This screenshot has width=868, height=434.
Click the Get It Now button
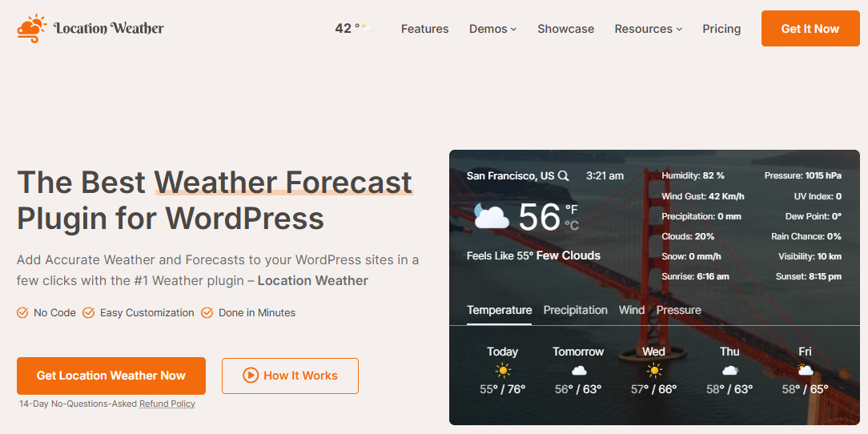click(x=810, y=28)
